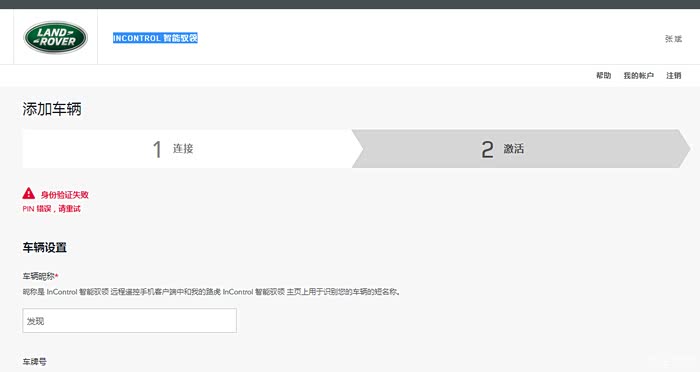Click the 添加车辆 page heading
Screen dimensions: 700x372
52,109
